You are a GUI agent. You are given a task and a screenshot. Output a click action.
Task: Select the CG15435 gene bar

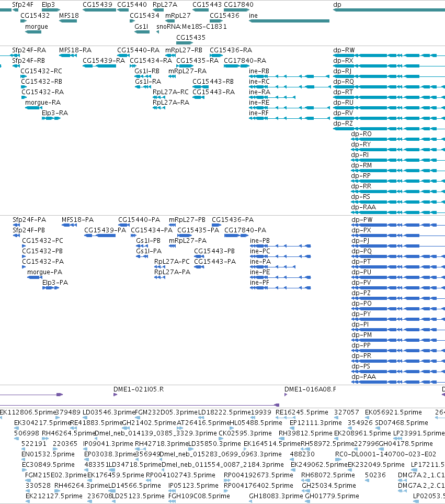click(x=185, y=43)
